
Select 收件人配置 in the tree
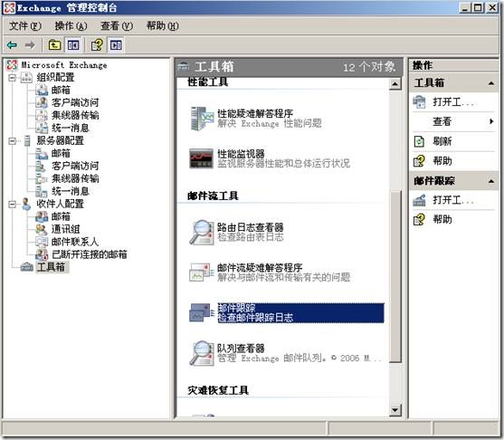[x=60, y=204]
